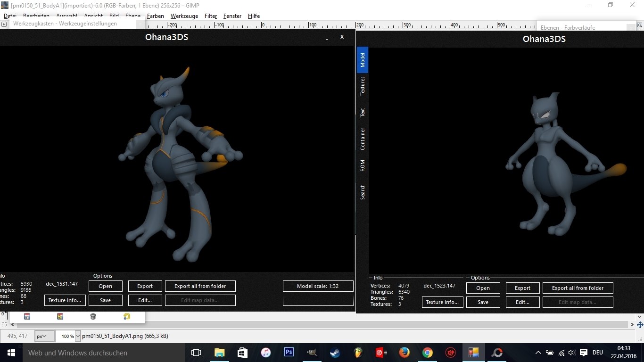
Task: Open the Action Center notification icon
Action: click(x=583, y=353)
